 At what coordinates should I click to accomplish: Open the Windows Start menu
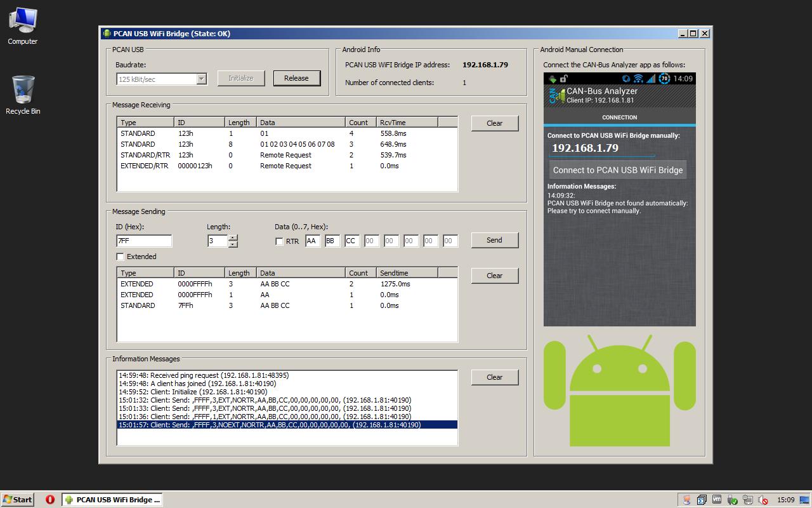[17, 500]
